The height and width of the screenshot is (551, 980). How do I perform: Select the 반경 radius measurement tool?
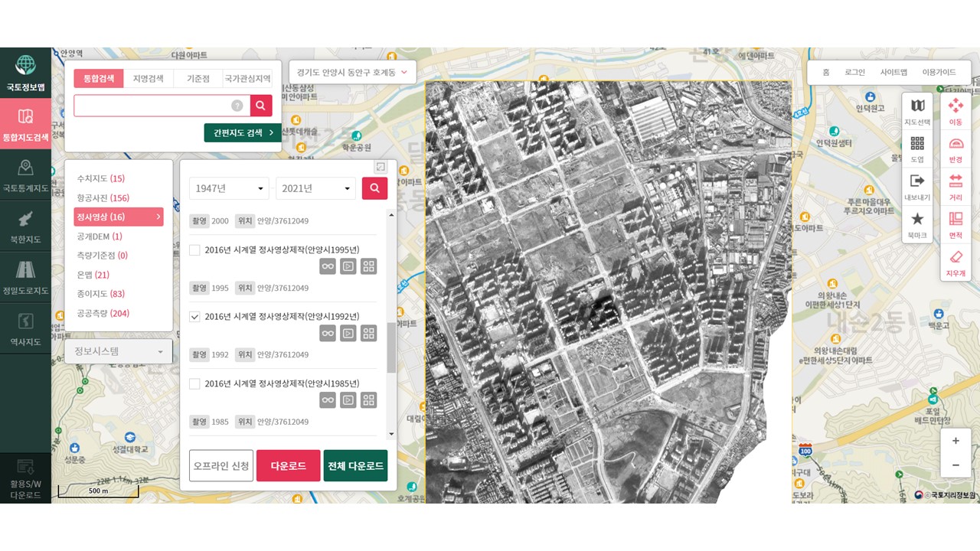pyautogui.click(x=955, y=148)
